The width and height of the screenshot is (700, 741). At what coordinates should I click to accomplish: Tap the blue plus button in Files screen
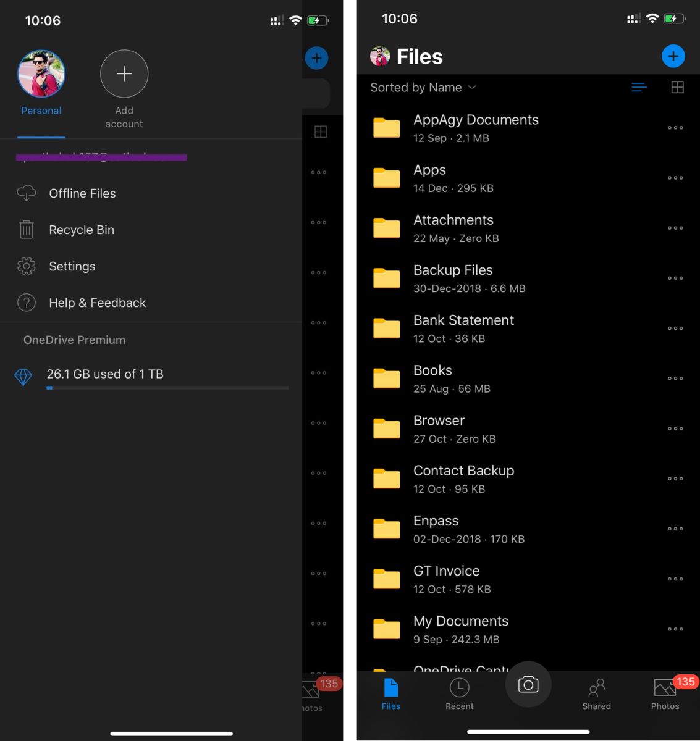click(x=673, y=56)
